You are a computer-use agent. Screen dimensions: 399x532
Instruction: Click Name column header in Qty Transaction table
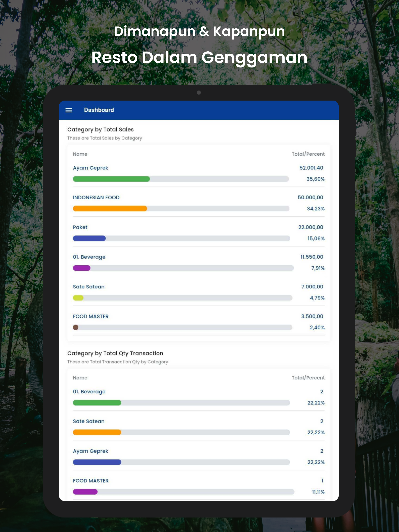[80, 378]
